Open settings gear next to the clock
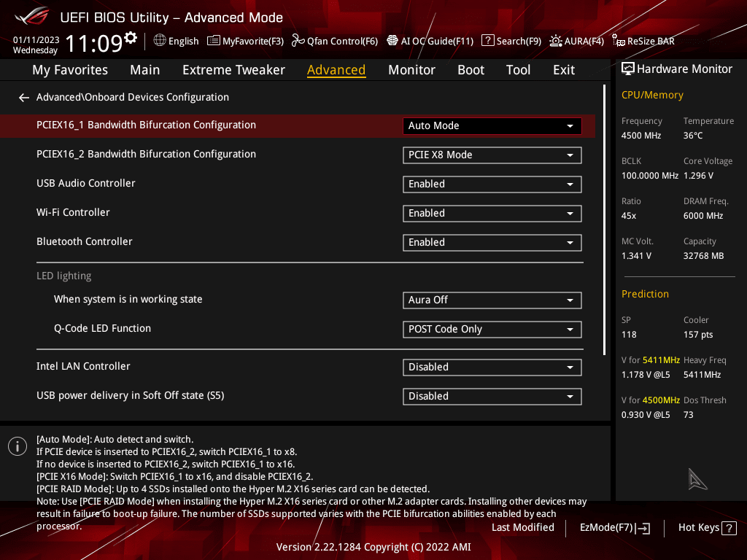This screenshot has height=560, width=747. [x=131, y=37]
